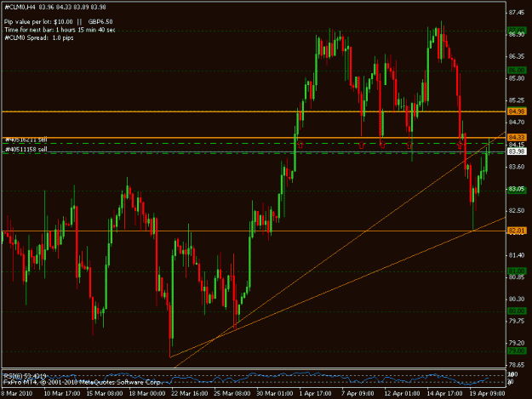Click the leftmost red up-arrow marker
The width and height of the screenshot is (532, 399).
(300, 145)
